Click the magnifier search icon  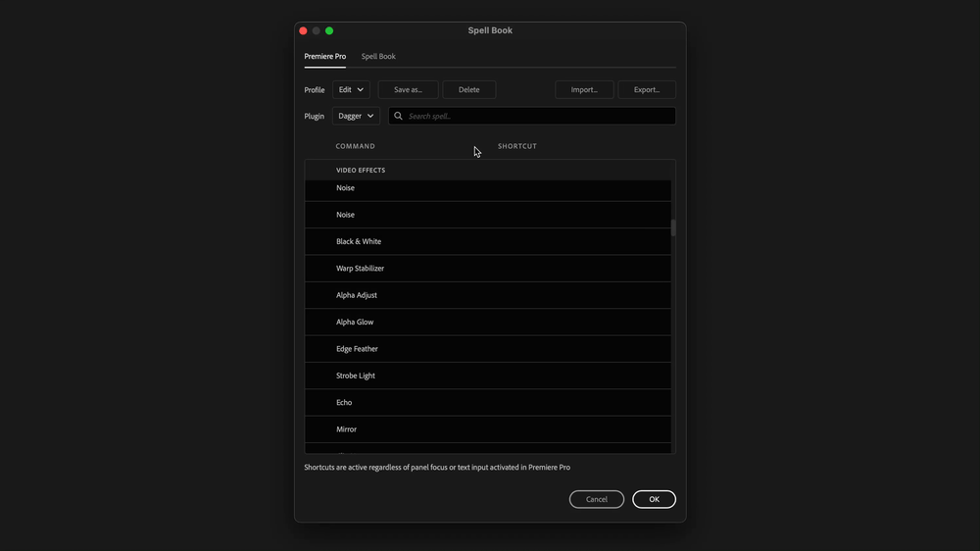(398, 116)
